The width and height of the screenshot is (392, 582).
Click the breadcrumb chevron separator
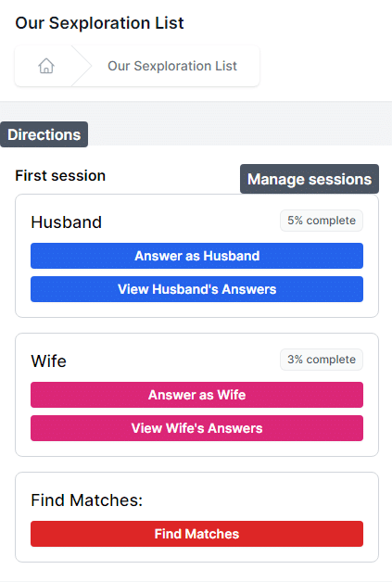click(x=82, y=66)
